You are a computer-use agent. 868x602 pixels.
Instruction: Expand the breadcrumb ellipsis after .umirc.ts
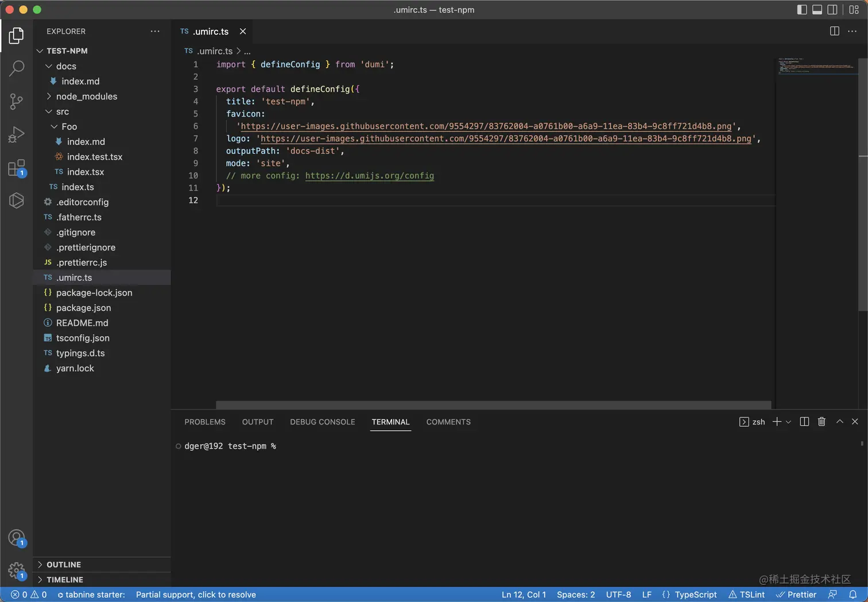tap(247, 51)
